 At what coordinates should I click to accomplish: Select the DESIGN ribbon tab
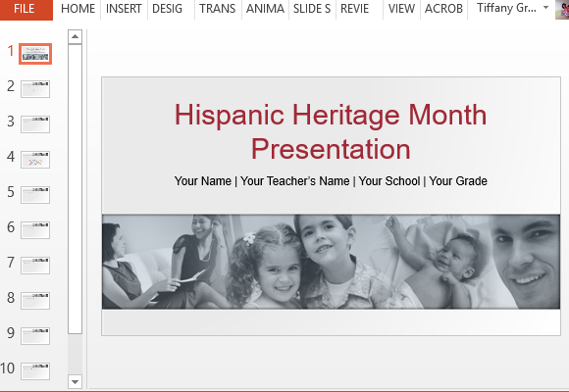tap(168, 9)
